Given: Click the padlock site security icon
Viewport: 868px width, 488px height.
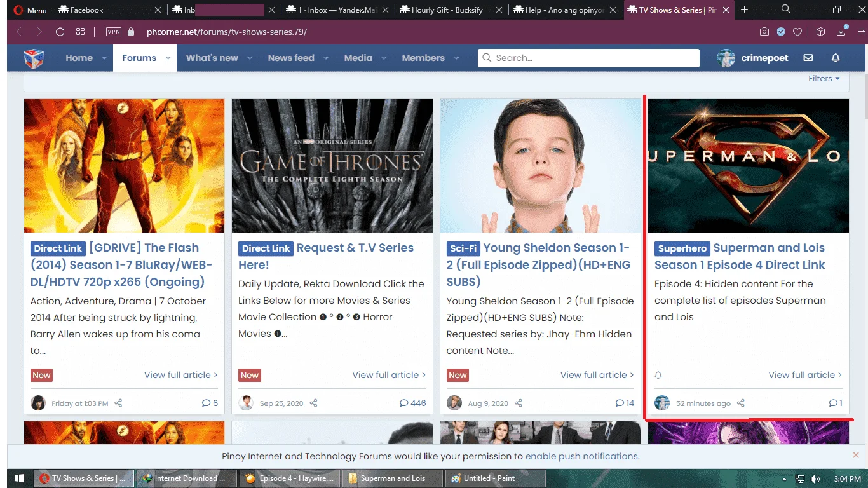Looking at the screenshot, I should point(132,32).
